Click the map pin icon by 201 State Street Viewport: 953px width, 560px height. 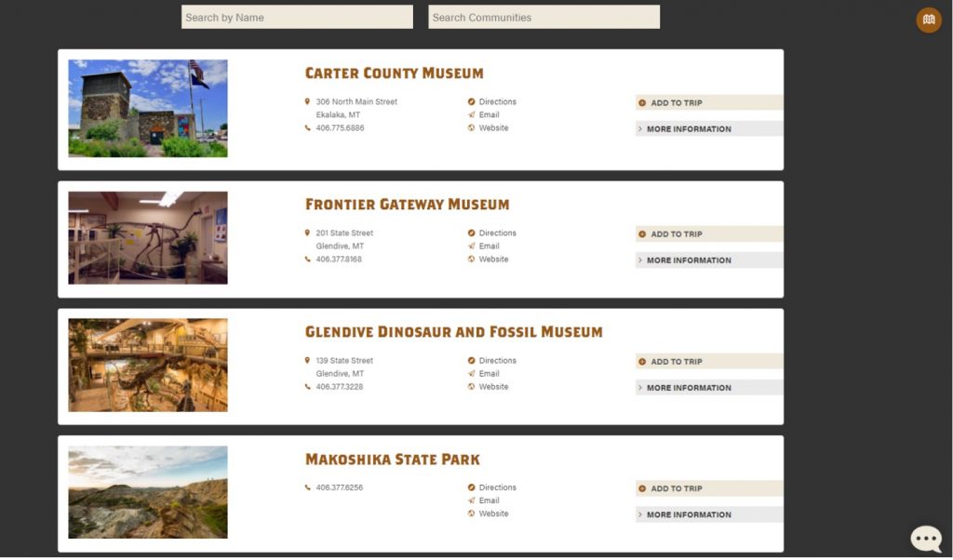click(307, 233)
